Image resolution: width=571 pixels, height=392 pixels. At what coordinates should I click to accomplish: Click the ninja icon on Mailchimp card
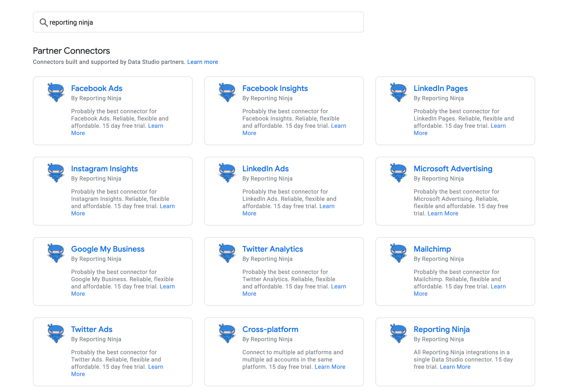398,253
